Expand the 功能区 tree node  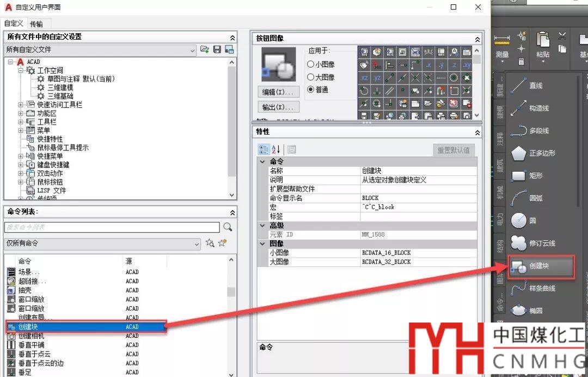pos(21,113)
